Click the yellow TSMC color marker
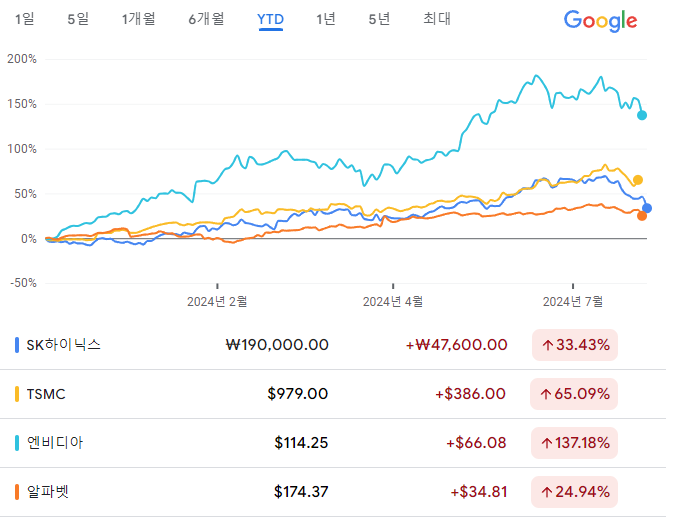 17,394
